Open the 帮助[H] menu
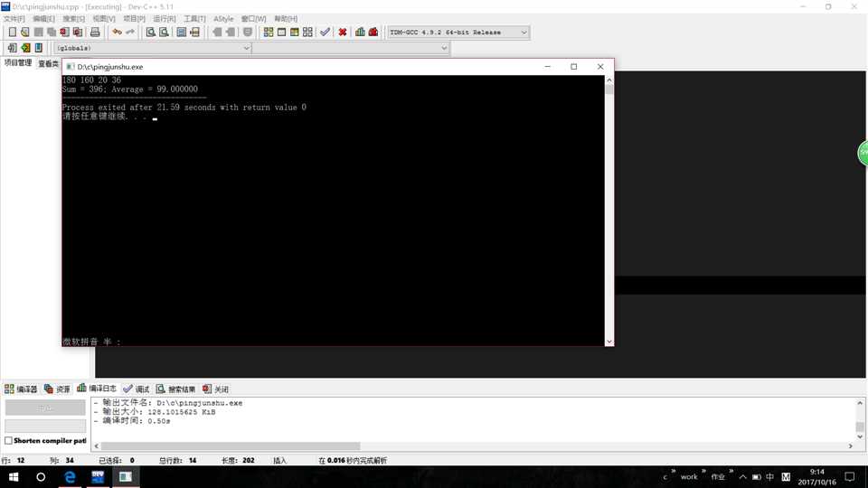The width and height of the screenshot is (868, 488). (286, 19)
